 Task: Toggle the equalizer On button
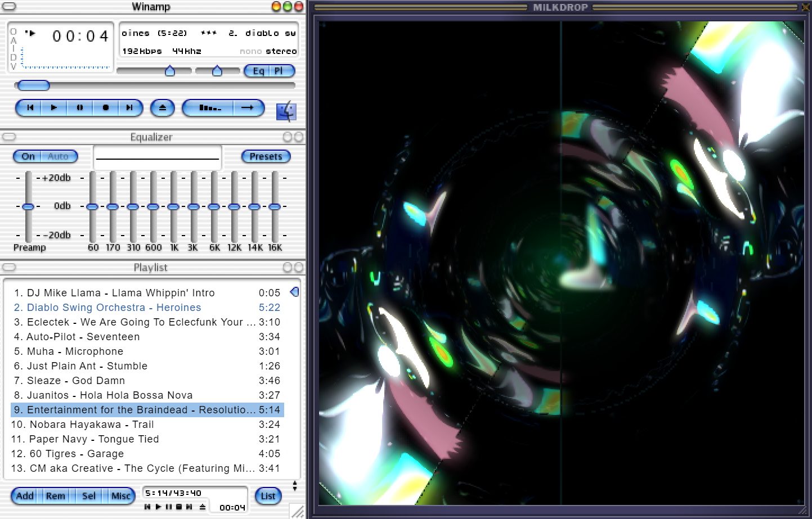tap(28, 156)
